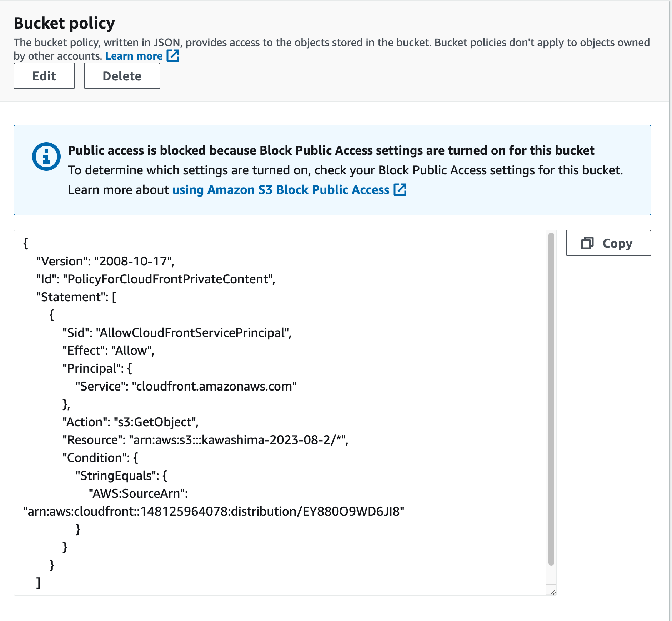
Task: Click external link icon beside Learn more
Action: pos(173,56)
